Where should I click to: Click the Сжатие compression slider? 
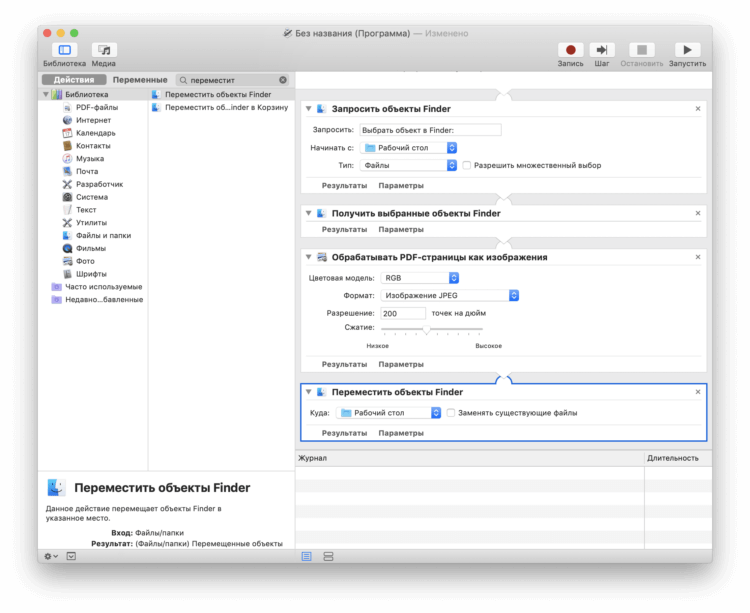432,329
